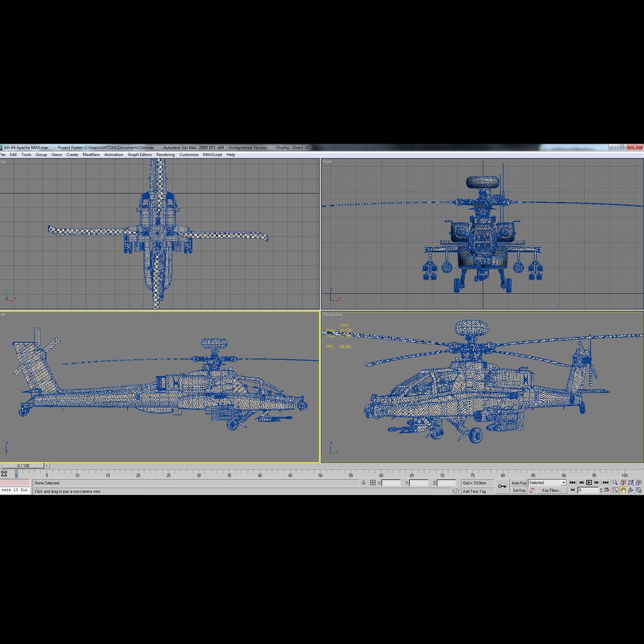
Task: Click the Front viewport label
Action: click(327, 162)
